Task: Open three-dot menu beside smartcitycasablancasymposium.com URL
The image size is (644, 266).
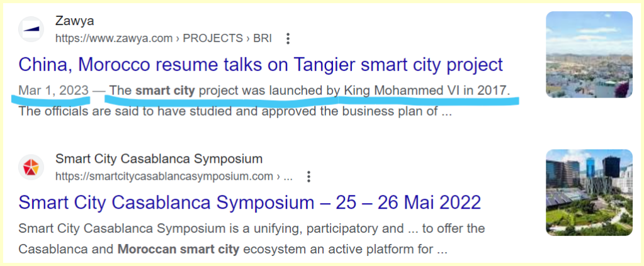Action: tap(308, 177)
